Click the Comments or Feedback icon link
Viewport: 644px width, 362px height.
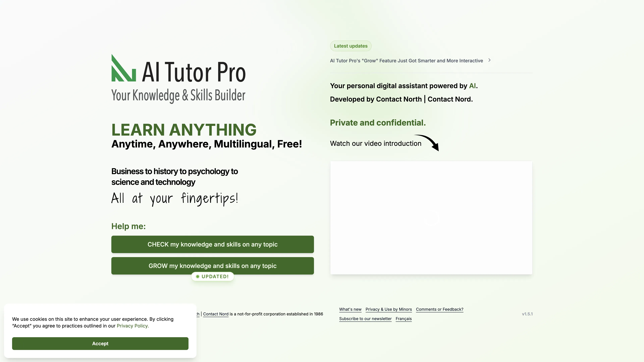(440, 309)
